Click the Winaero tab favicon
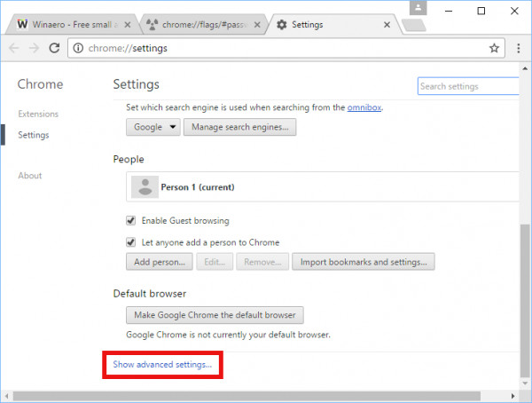The image size is (532, 403). pos(22,24)
